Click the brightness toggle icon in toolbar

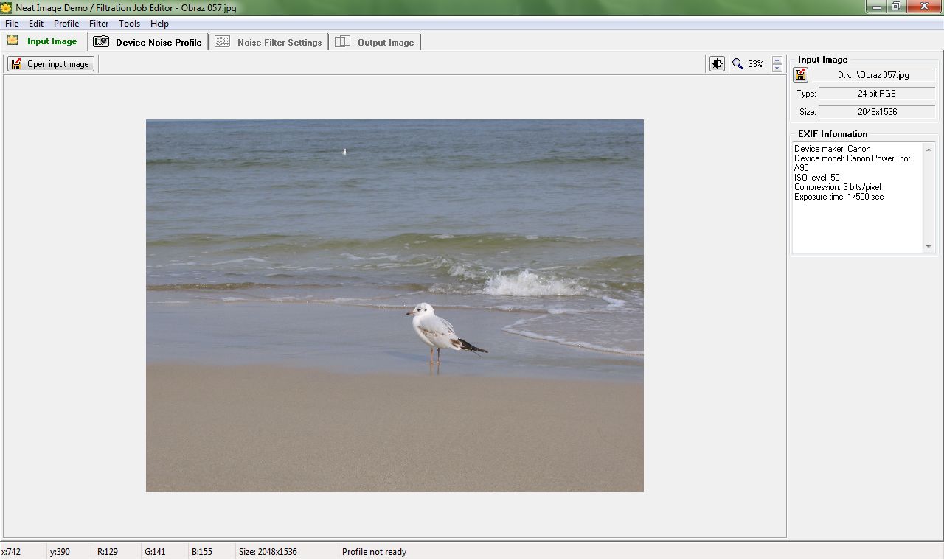pos(717,64)
